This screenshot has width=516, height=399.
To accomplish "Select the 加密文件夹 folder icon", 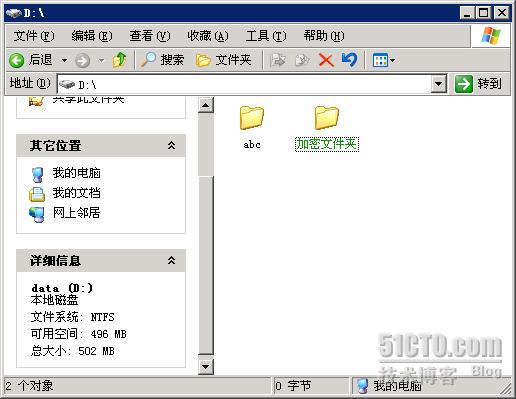I will [x=327, y=117].
